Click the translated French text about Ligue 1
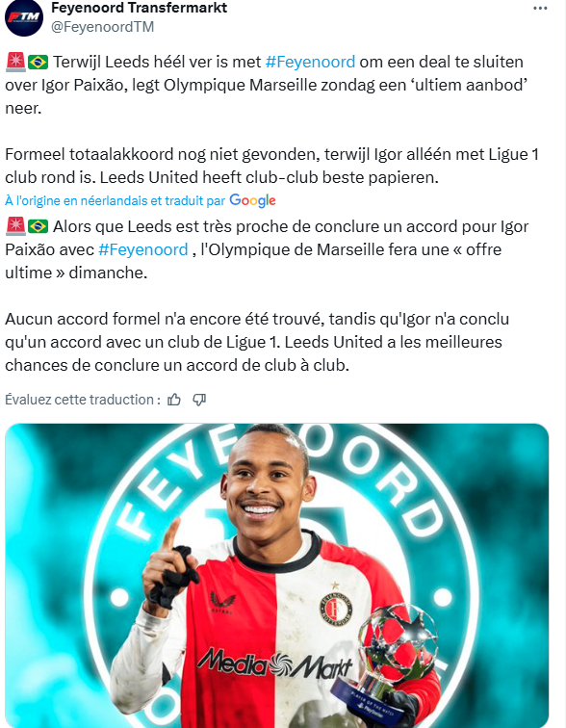 tap(257, 342)
